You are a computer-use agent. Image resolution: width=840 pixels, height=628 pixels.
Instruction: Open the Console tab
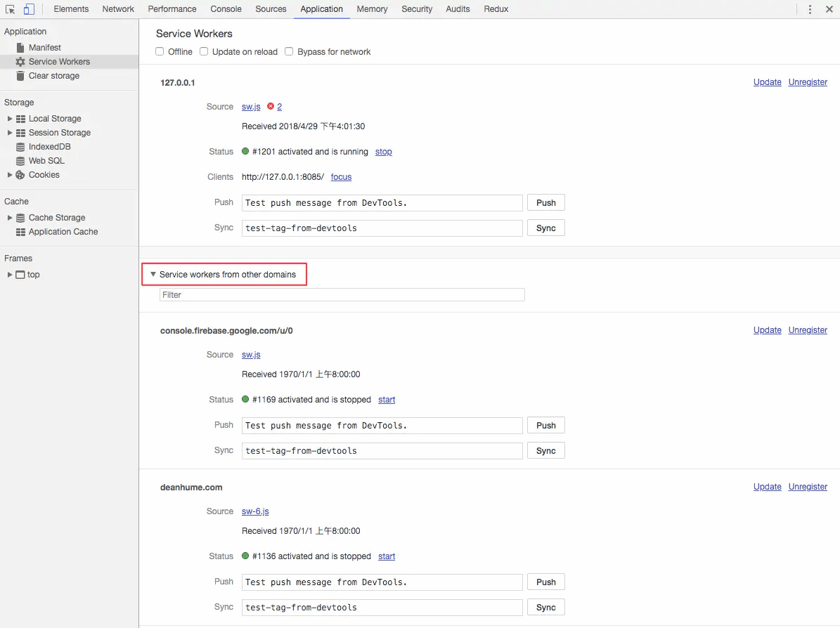226,9
